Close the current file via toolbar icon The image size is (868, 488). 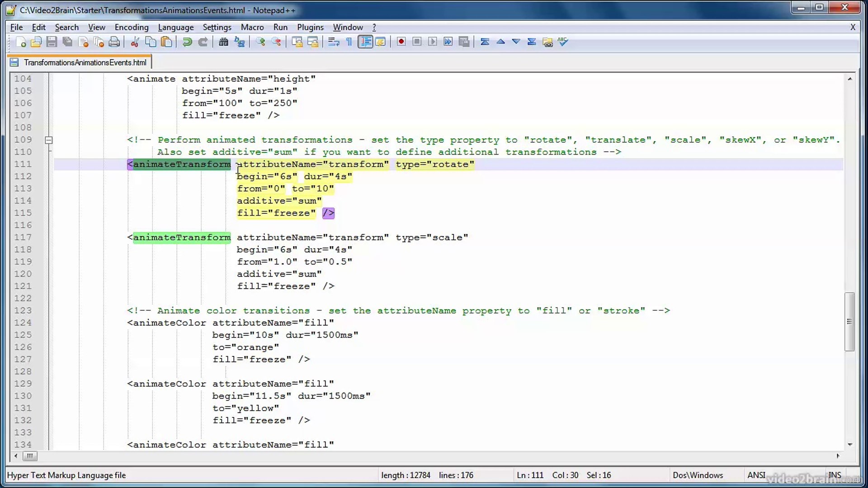[x=83, y=42]
